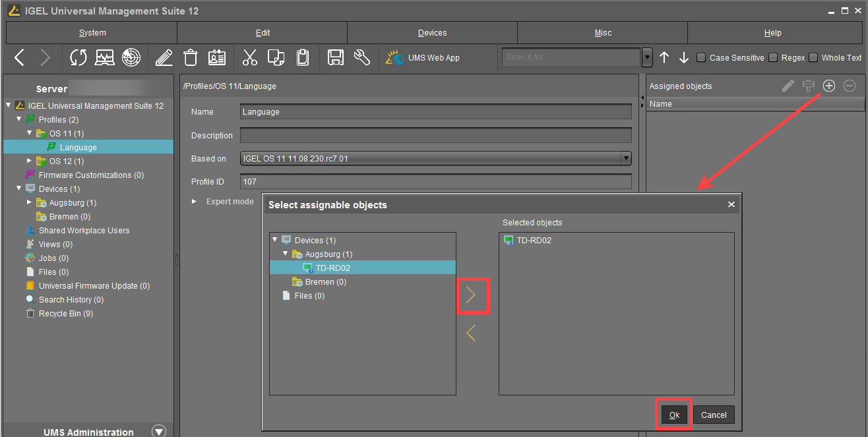This screenshot has height=437, width=868.
Task: Expand the OS 12 profiles folder
Action: pyautogui.click(x=29, y=161)
